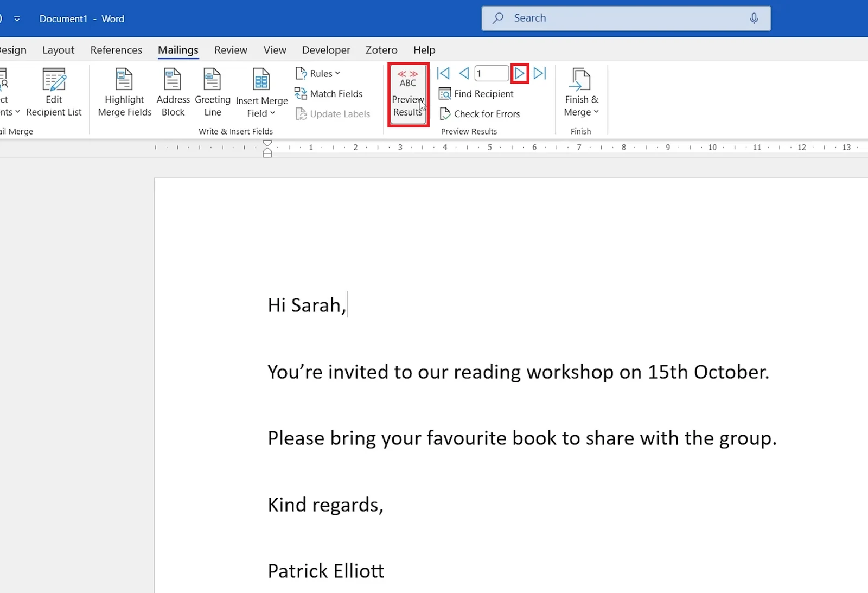Go to the next record arrow
Screen dimensions: 868x593
(520, 73)
